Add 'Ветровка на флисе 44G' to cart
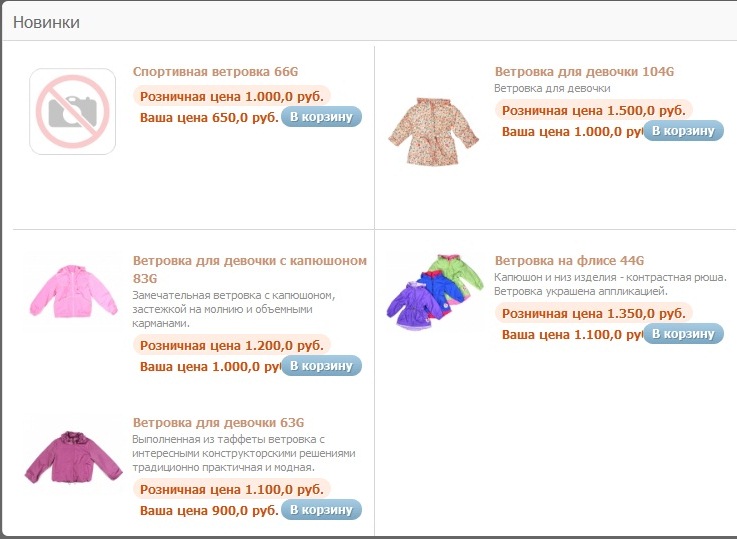The image size is (737, 539). coord(682,334)
